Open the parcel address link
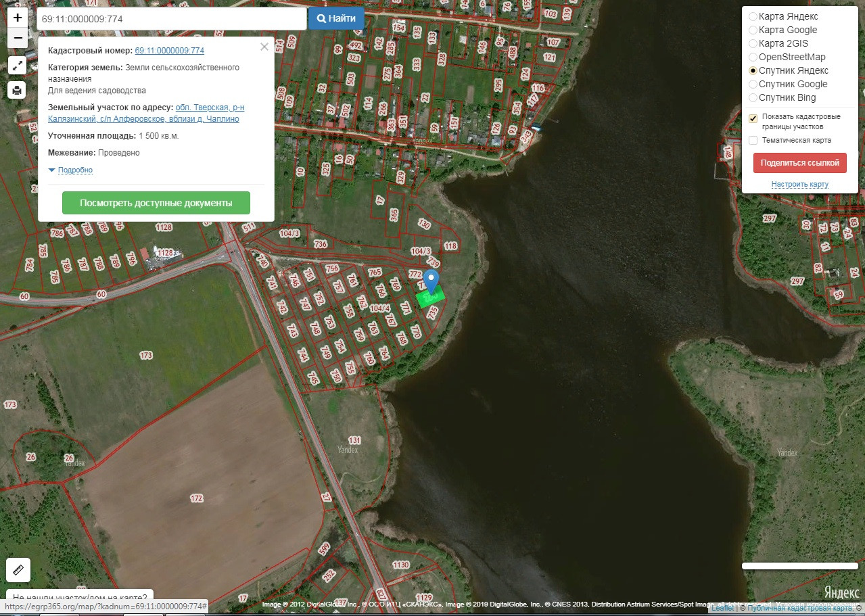865x616 pixels. [x=146, y=113]
